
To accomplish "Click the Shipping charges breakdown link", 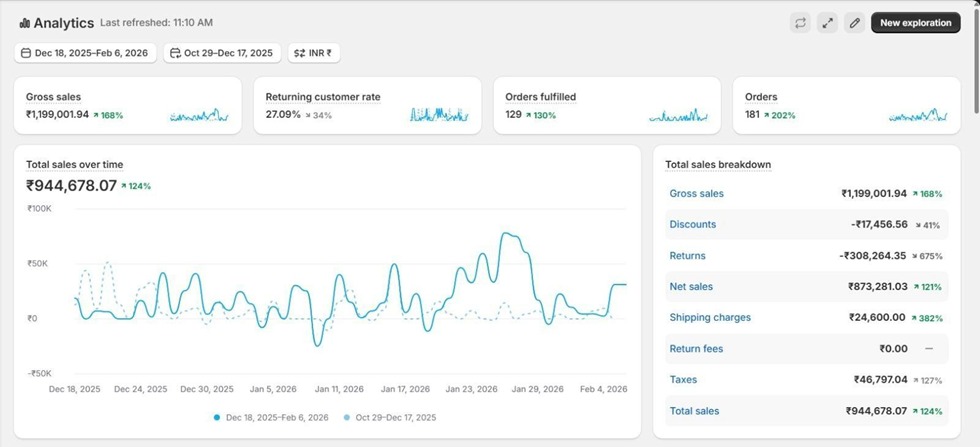I will click(710, 318).
